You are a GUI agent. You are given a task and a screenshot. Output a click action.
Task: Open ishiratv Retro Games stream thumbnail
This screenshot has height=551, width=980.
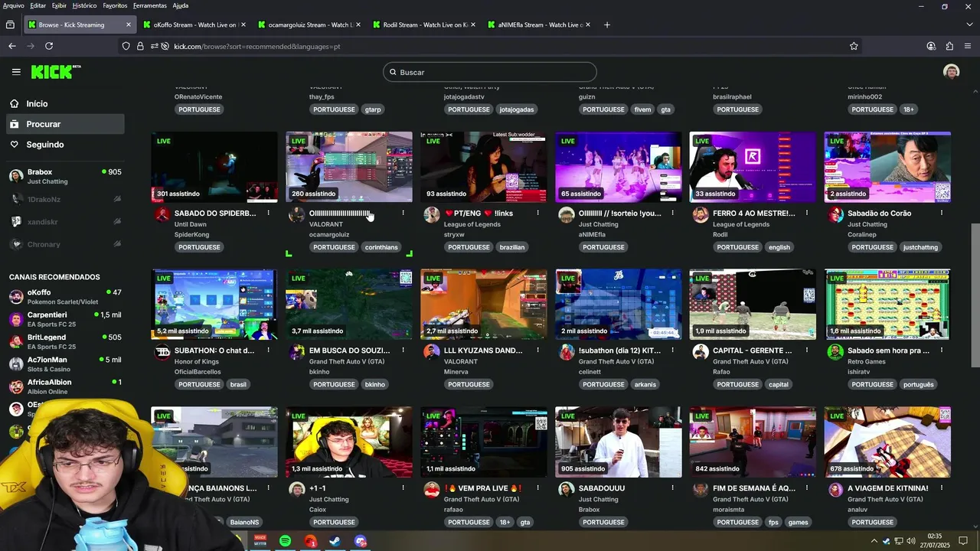[887, 304]
